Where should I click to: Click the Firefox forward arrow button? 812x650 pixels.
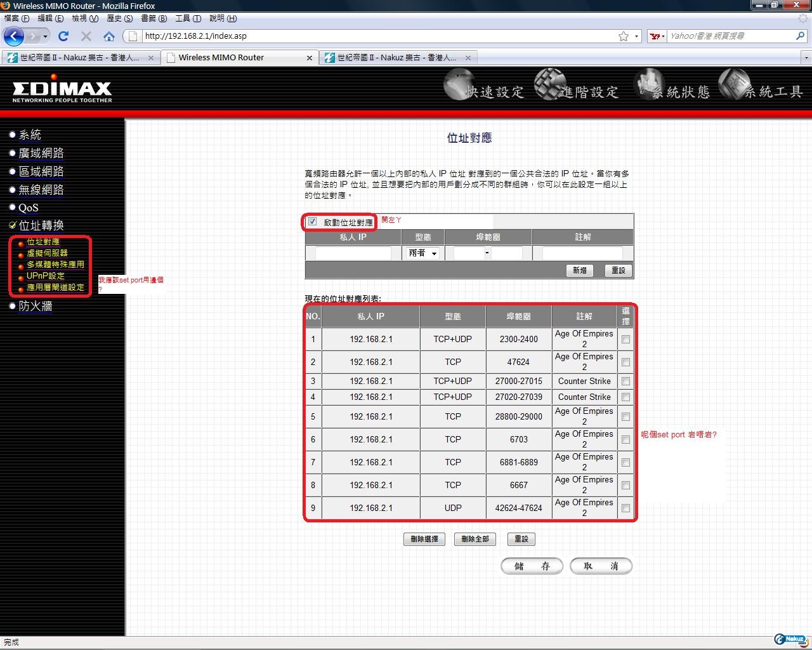[x=32, y=36]
